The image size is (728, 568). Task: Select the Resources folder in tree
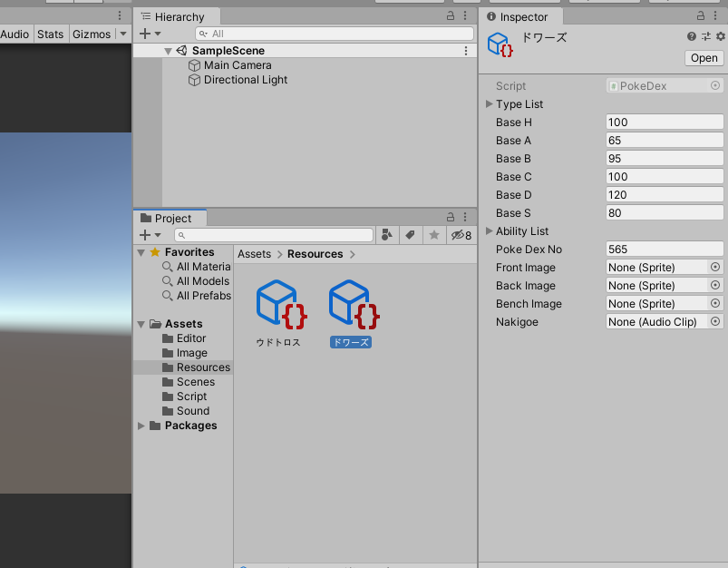(x=196, y=367)
